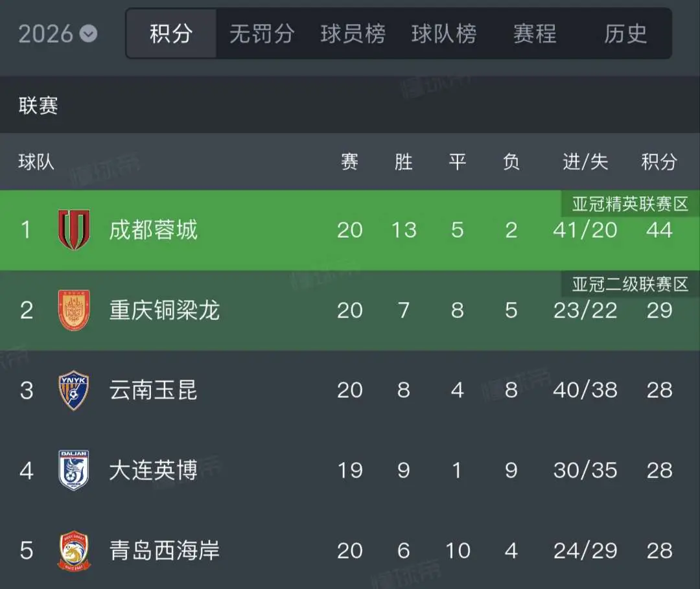Click the 进/失 goals column header
This screenshot has height=589, width=700.
coord(585,161)
